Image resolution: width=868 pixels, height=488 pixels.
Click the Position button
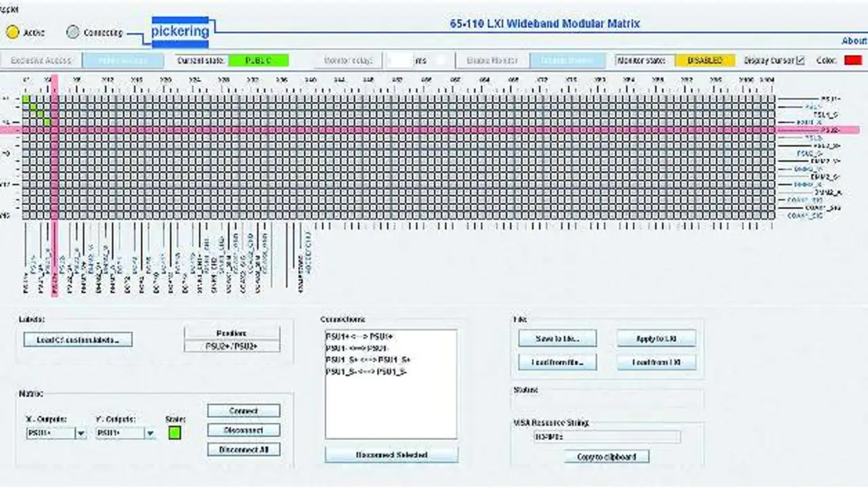[x=232, y=333]
